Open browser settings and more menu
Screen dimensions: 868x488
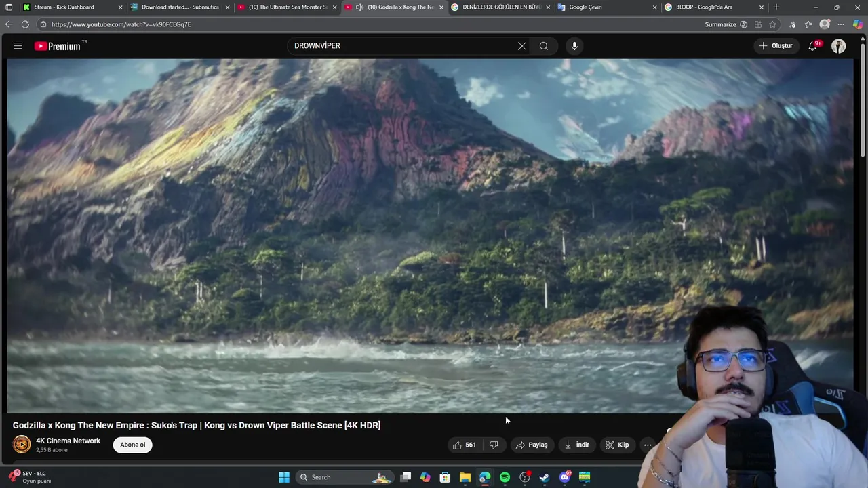tap(841, 24)
